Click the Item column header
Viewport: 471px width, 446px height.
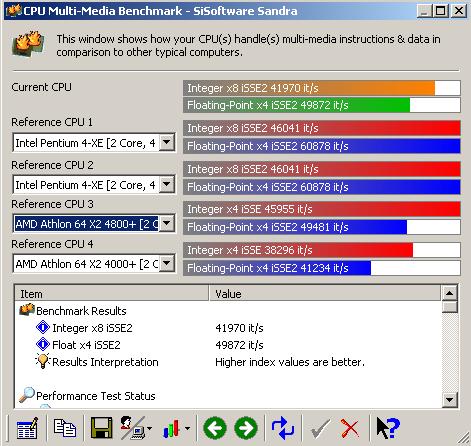pos(112,293)
